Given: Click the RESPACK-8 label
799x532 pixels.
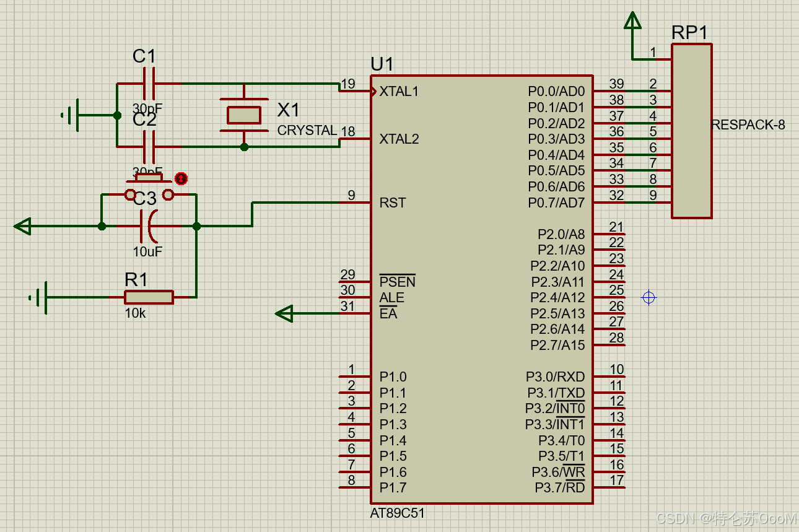Looking at the screenshot, I should coord(748,124).
